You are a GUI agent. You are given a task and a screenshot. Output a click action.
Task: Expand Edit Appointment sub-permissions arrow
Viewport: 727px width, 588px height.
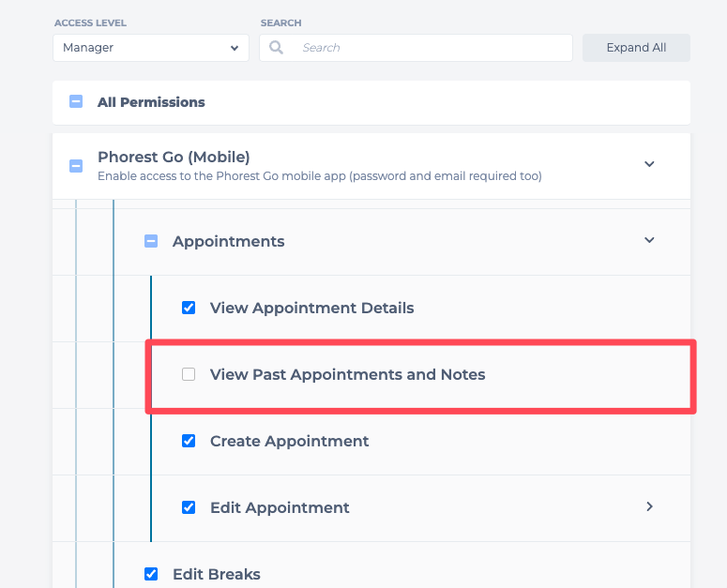[x=649, y=506]
